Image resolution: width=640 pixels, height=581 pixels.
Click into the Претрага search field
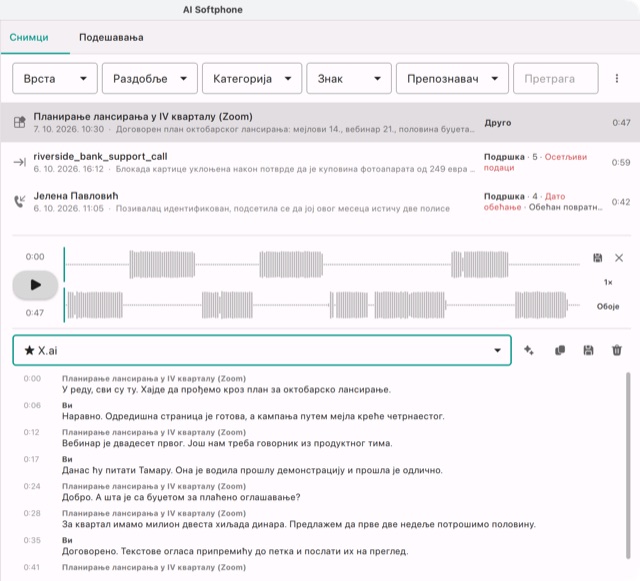556,78
